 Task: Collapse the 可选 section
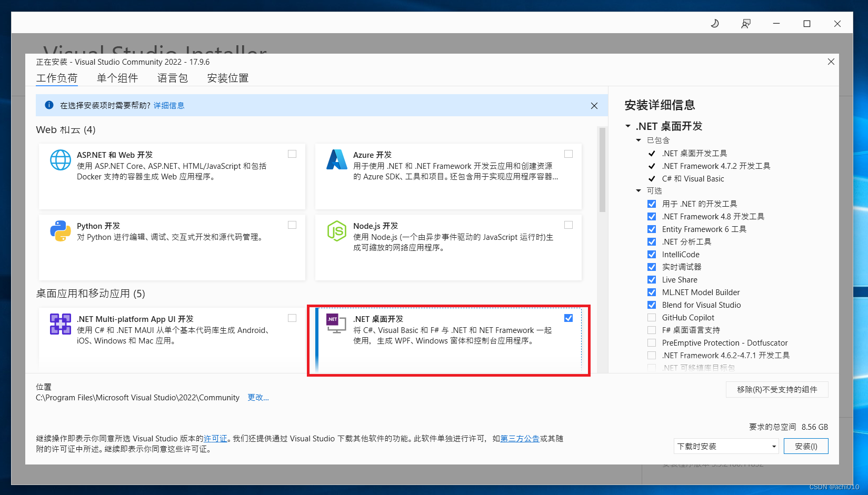pyautogui.click(x=638, y=191)
